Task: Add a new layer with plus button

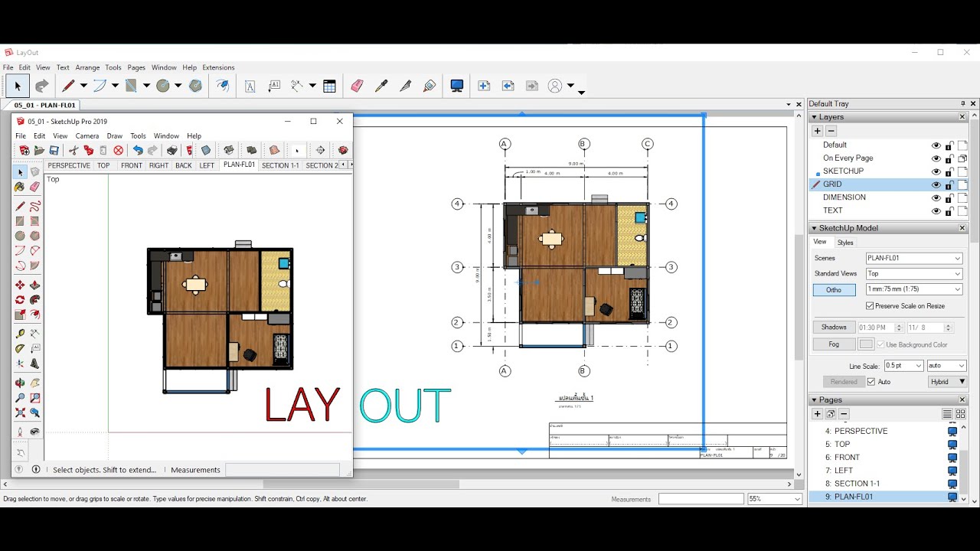Action: [x=818, y=132]
